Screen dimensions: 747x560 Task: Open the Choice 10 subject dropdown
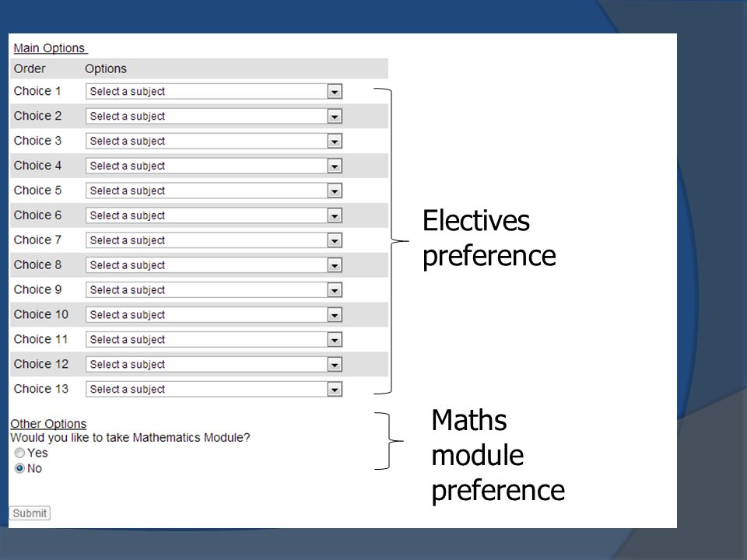214,315
